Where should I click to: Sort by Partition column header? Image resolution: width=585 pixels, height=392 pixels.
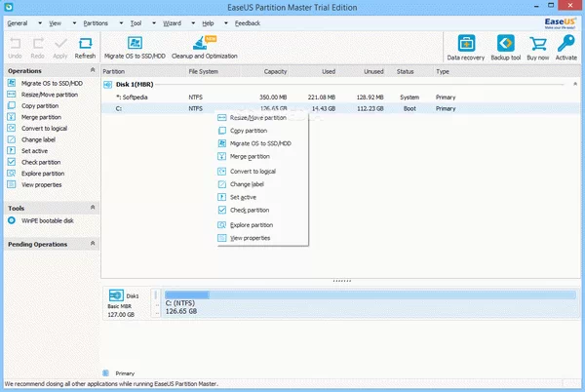pyautogui.click(x=143, y=71)
